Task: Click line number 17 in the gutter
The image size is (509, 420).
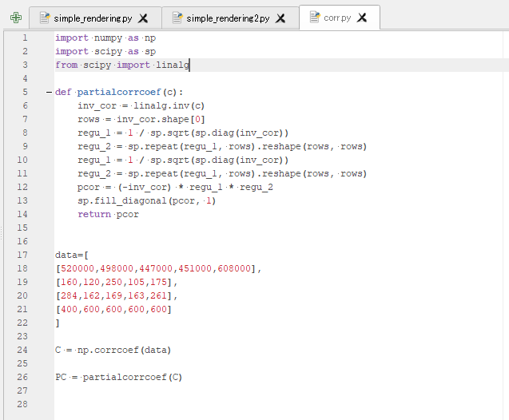Action: (24, 255)
